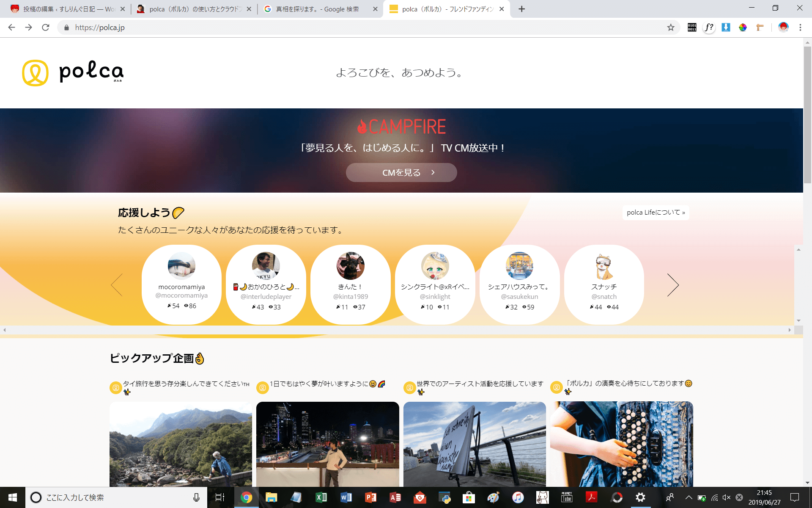
Task: Switch to the 投稿の編集 WordPress tab
Action: pyautogui.click(x=68, y=9)
